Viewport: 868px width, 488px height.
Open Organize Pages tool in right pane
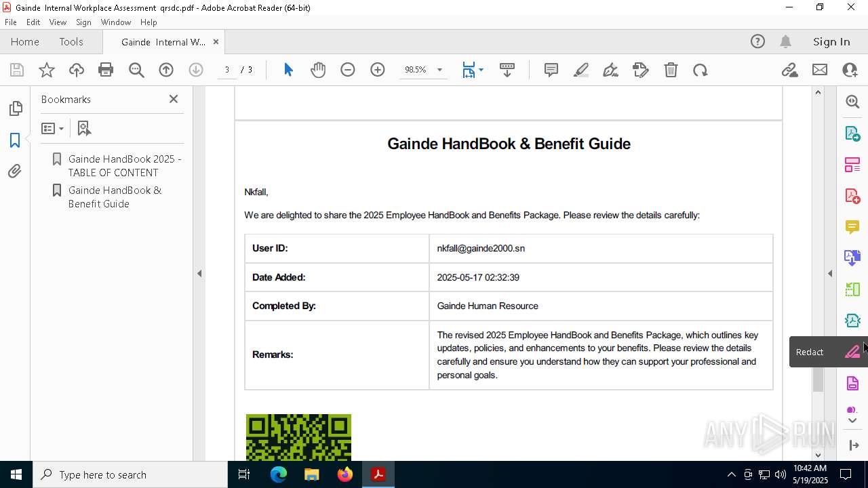tap(852, 165)
